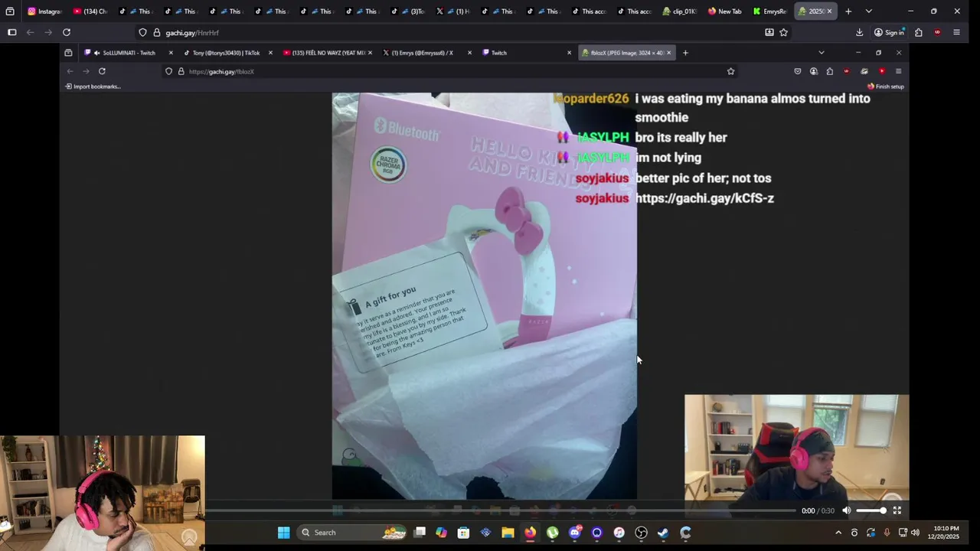The image size is (980, 551).
Task: Open account icon in inner browser toolbar
Action: click(x=813, y=71)
